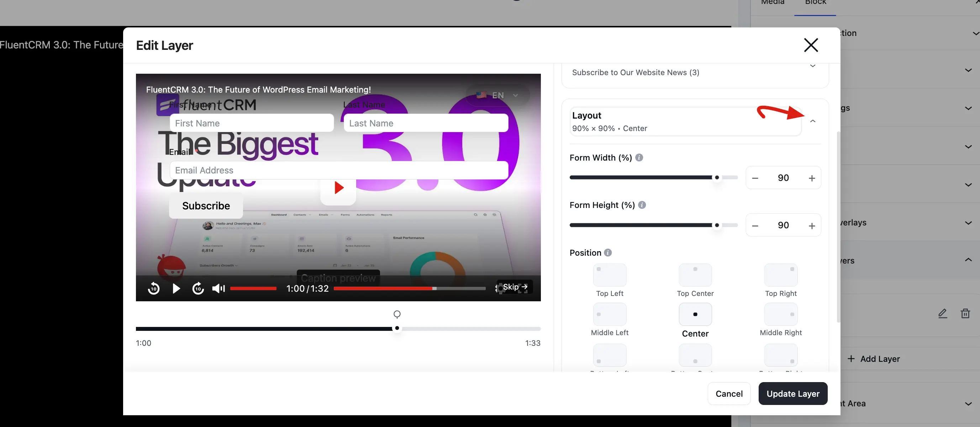Viewport: 980px width, 427px height.
Task: Adjust the Form Height slider
Action: pyautogui.click(x=654, y=225)
